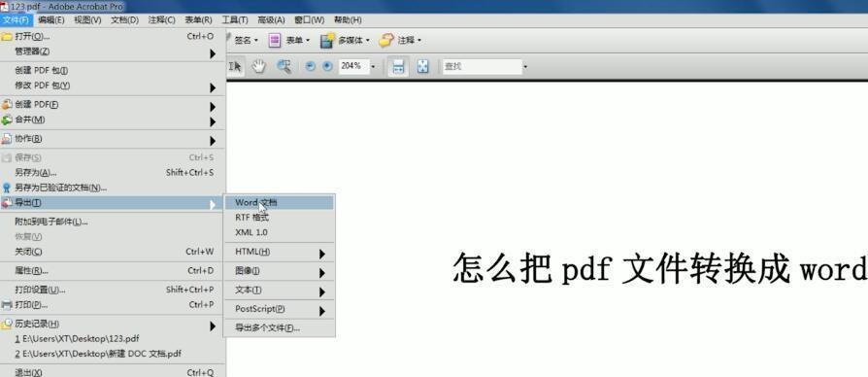The width and height of the screenshot is (868, 377).
Task: Click the 签名 sign toolbar button
Action: [243, 41]
